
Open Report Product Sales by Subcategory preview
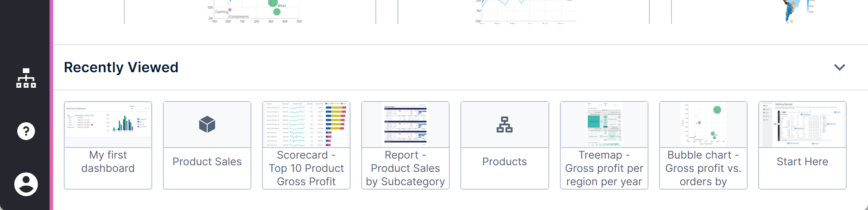(x=405, y=124)
